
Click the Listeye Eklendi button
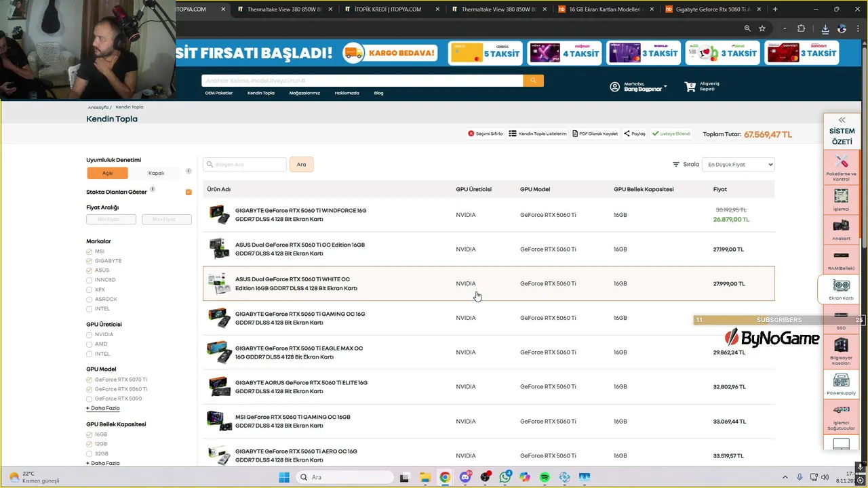[x=671, y=134]
